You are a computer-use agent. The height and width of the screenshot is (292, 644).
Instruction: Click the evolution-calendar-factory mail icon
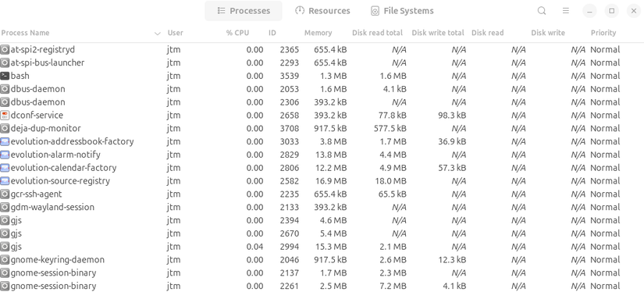(5, 168)
